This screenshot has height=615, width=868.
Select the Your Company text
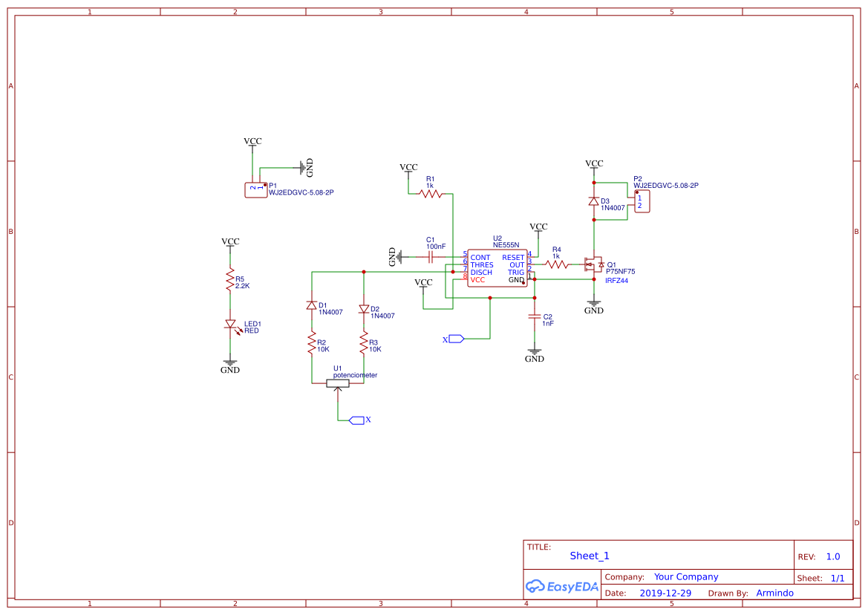[x=686, y=576]
